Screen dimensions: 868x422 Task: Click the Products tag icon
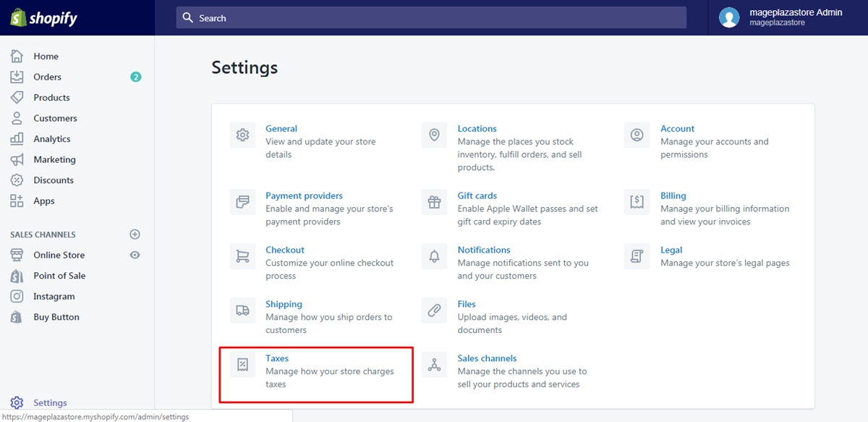17,97
